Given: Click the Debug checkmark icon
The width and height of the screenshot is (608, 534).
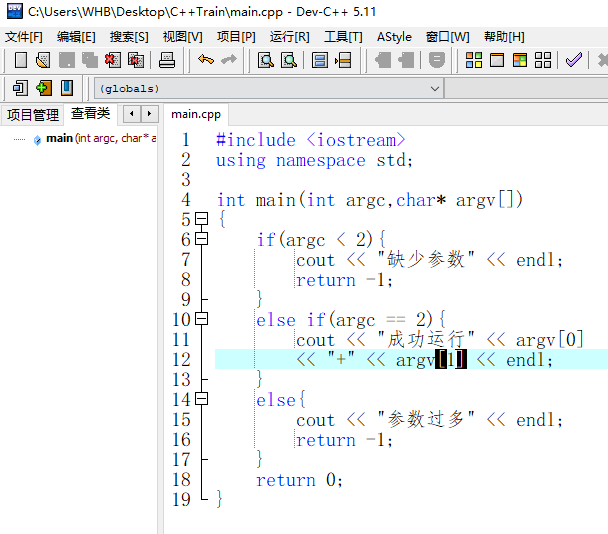Looking at the screenshot, I should 574,60.
